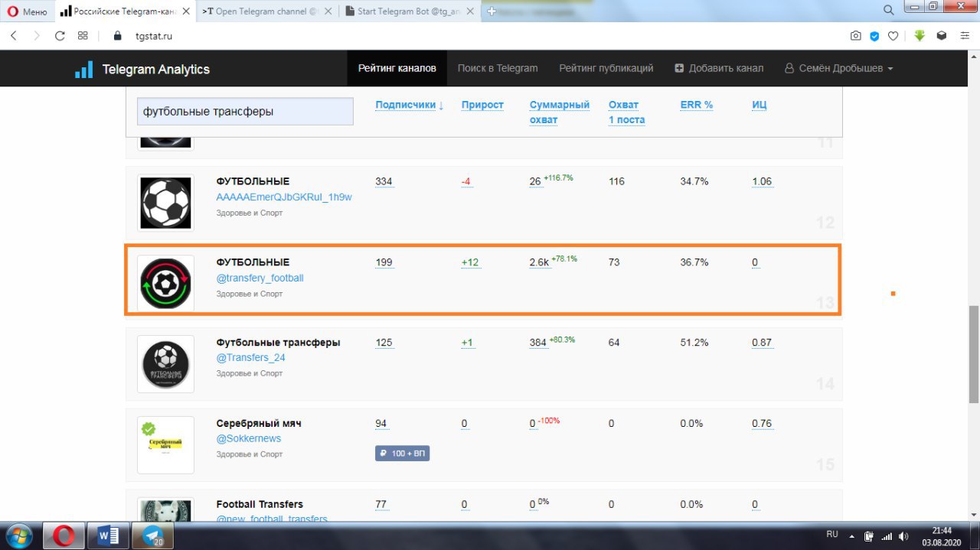Click the total reach value 2.6k
The width and height of the screenshot is (980, 550).
tap(539, 262)
